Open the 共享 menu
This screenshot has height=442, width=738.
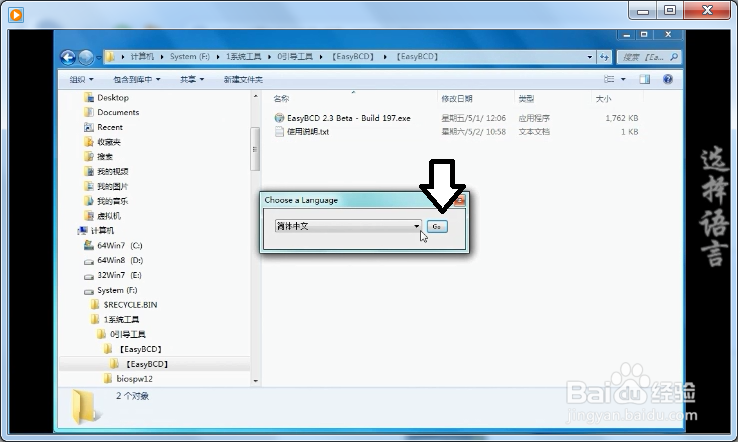(x=192, y=80)
